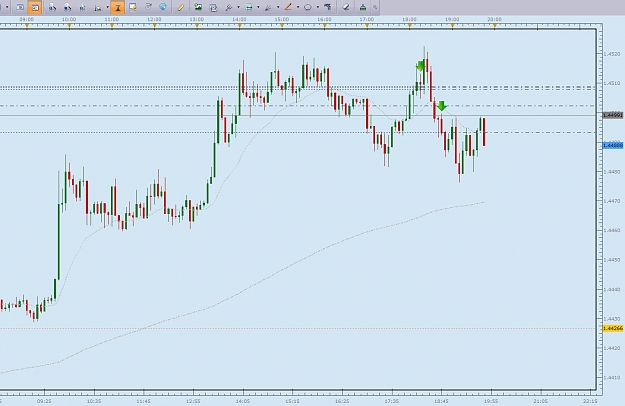Click the curved arrow icon left of the globe
The width and height of the screenshot is (625, 406).
tap(148, 6)
